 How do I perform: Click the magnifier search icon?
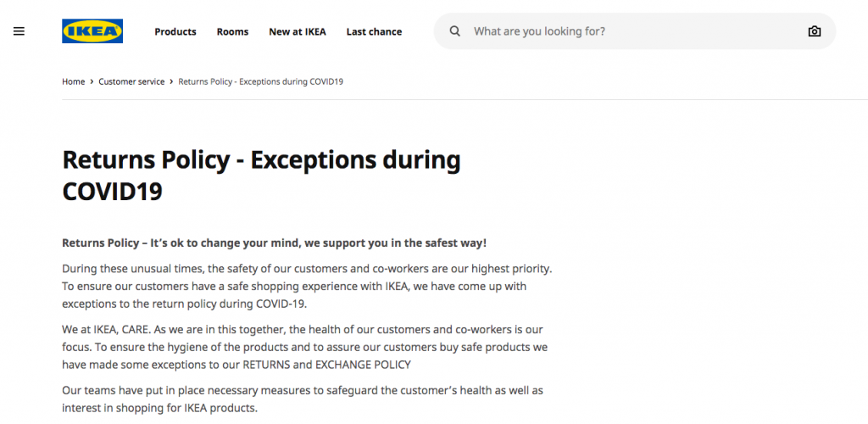coord(455,31)
